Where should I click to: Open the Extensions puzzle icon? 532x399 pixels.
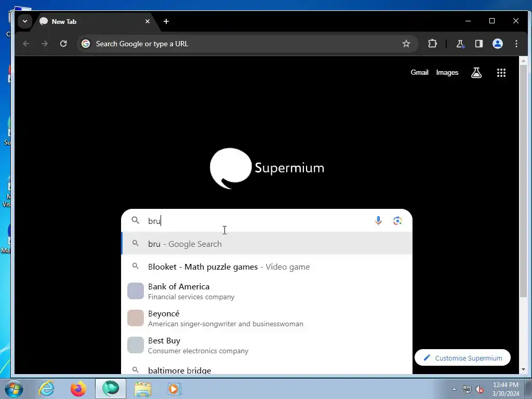pyautogui.click(x=432, y=44)
